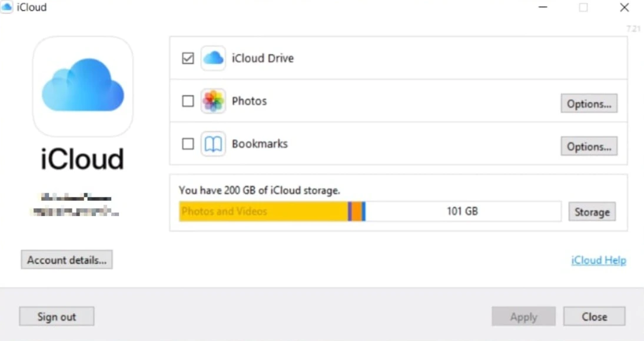Screen dimensions: 644x341
Task: Click the Photos app icon
Action: click(213, 101)
